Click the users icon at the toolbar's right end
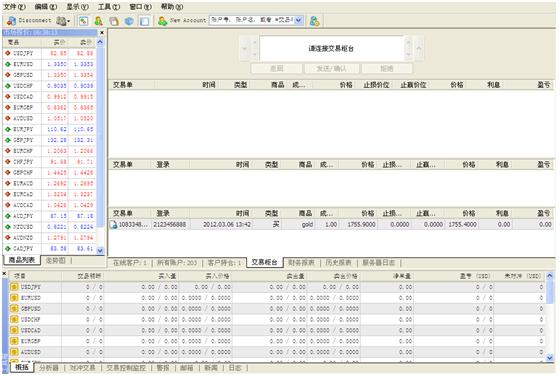The width and height of the screenshot is (560, 375). 315,21
